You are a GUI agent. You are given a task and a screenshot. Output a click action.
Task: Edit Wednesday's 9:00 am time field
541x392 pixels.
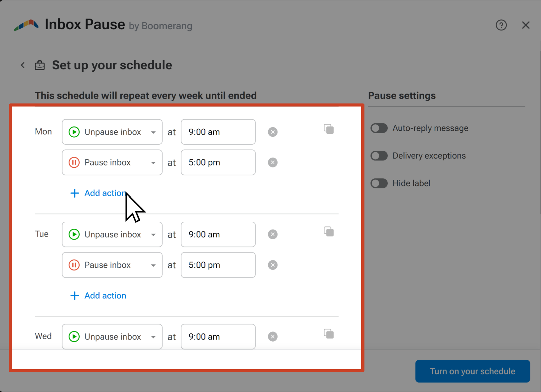coord(218,336)
